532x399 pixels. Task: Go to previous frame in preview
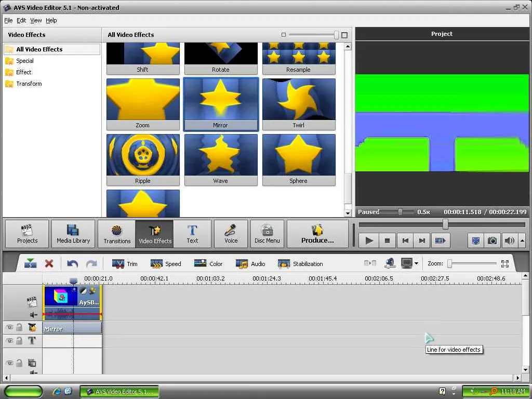click(405, 241)
